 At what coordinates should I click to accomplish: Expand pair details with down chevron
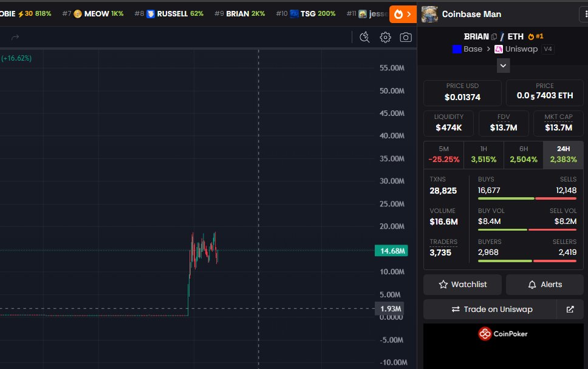(503, 66)
